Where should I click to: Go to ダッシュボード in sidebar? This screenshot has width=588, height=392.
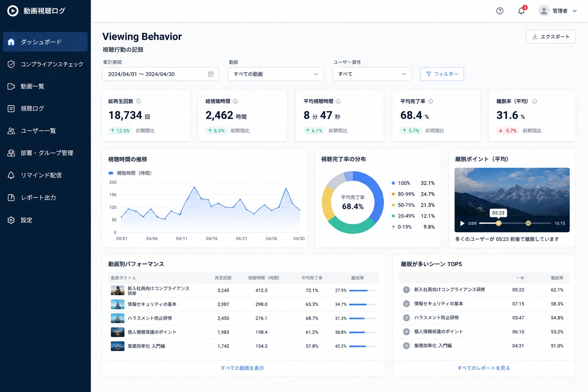pos(45,42)
